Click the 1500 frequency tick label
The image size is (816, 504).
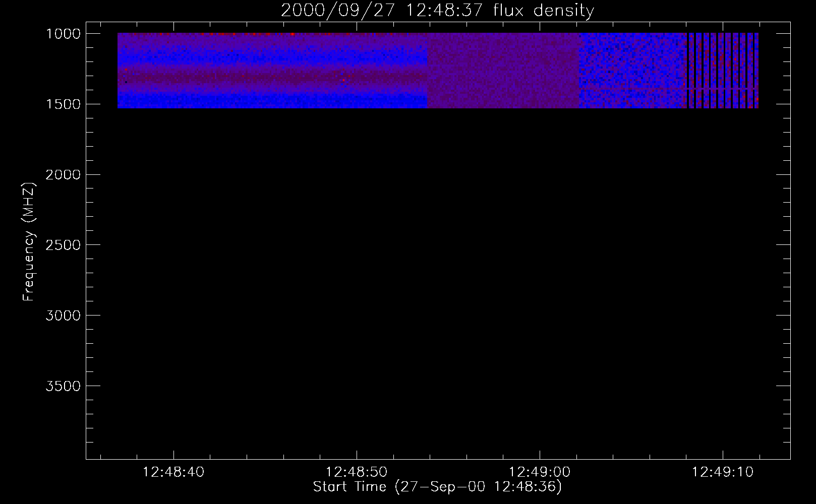tap(63, 104)
